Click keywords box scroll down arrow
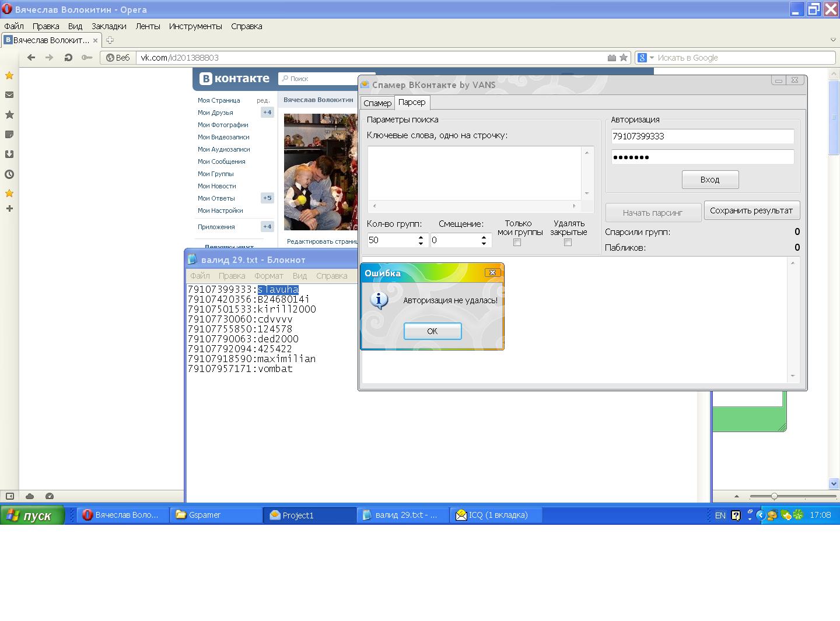Image resolution: width=840 pixels, height=621 pixels. [587, 193]
